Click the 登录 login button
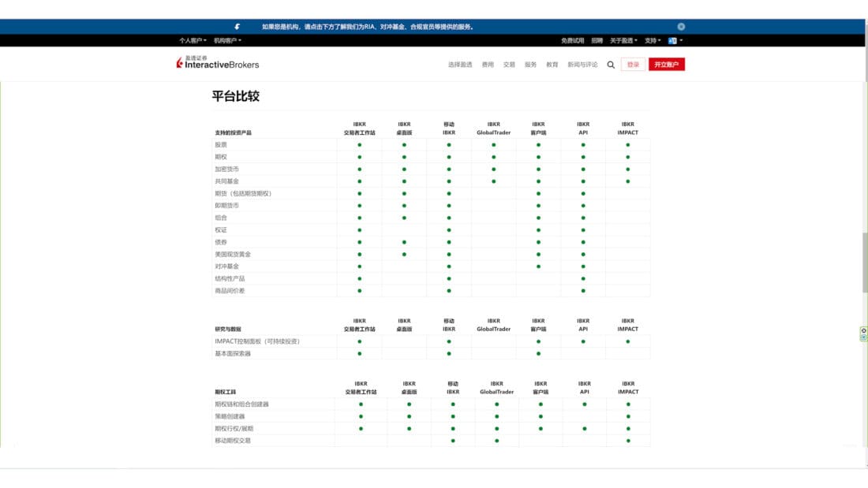 point(633,65)
